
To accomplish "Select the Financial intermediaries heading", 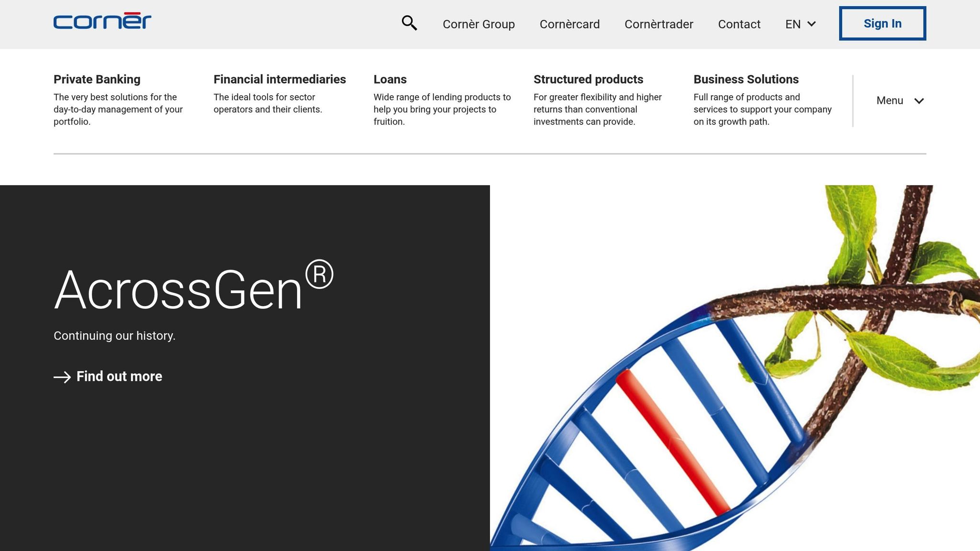I will click(279, 79).
